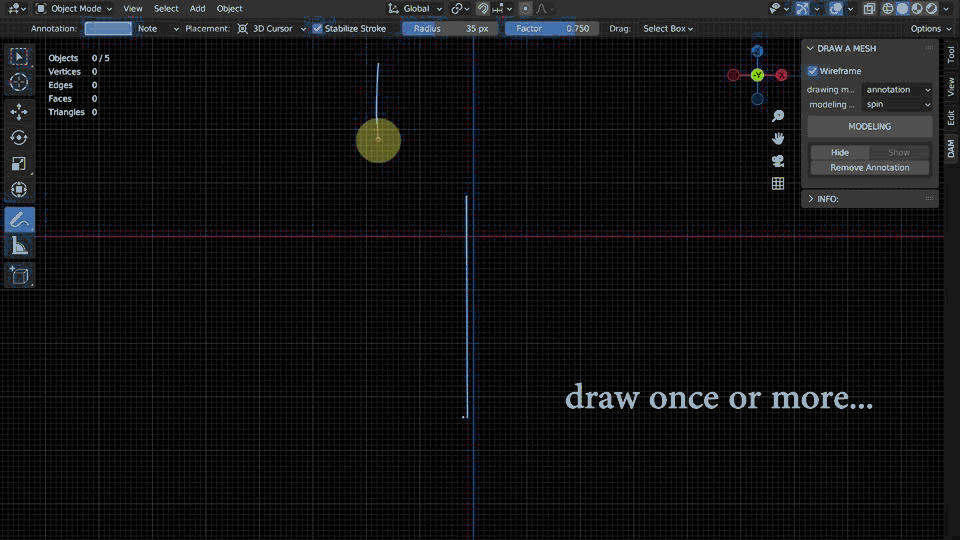The width and height of the screenshot is (960, 540).
Task: Uncheck Stabilize Stroke checkbox
Action: pos(317,29)
